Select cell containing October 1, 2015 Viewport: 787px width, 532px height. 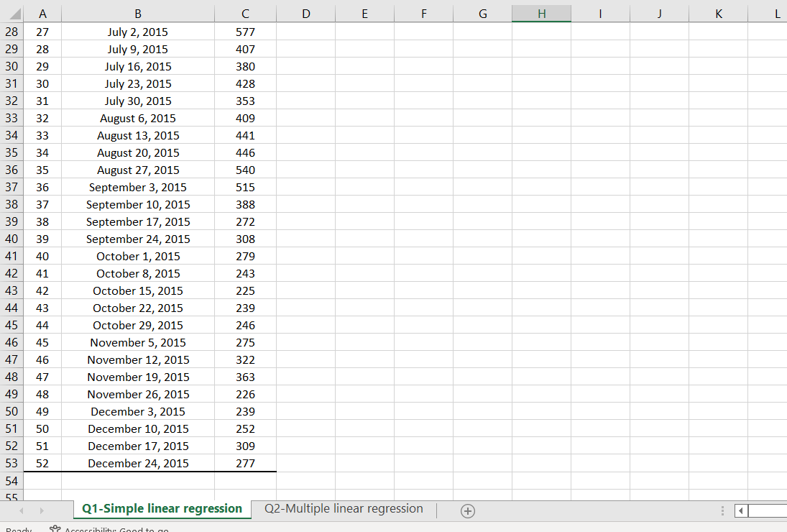tap(137, 256)
